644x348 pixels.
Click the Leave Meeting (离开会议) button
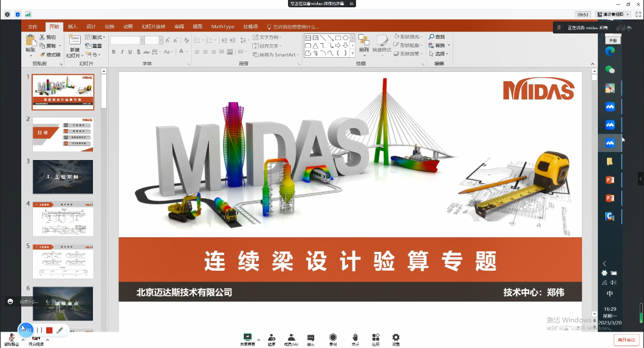click(x=626, y=339)
